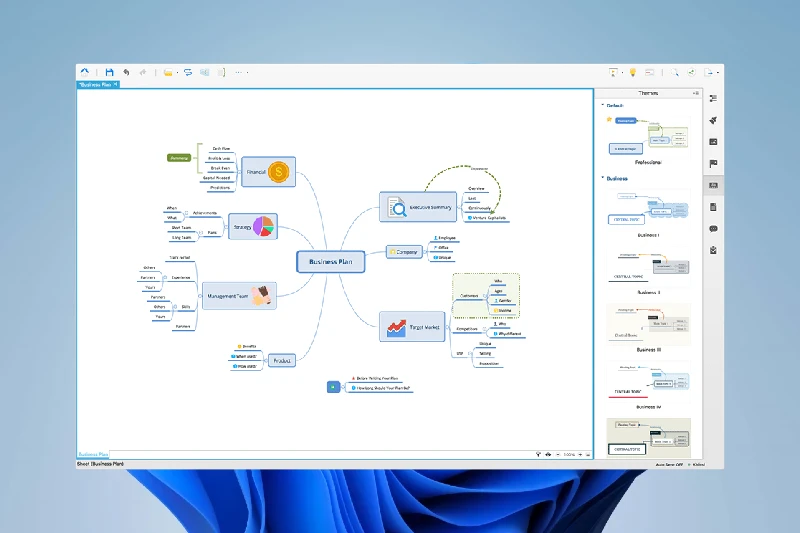Click the Save icon in the toolbar
Screen dimensions: 800x533
pos(109,72)
